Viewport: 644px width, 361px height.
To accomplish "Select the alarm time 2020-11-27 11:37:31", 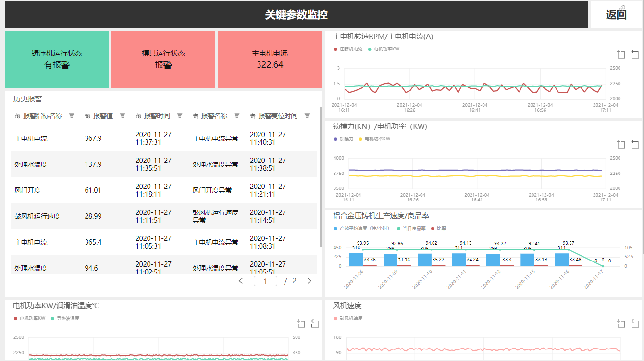I will point(153,138).
